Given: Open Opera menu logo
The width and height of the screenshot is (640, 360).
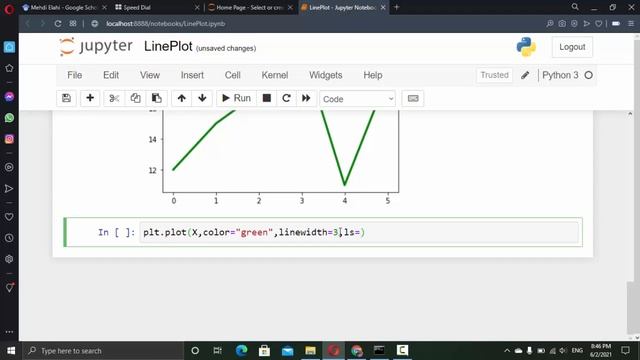Looking at the screenshot, I should pos(9,9).
